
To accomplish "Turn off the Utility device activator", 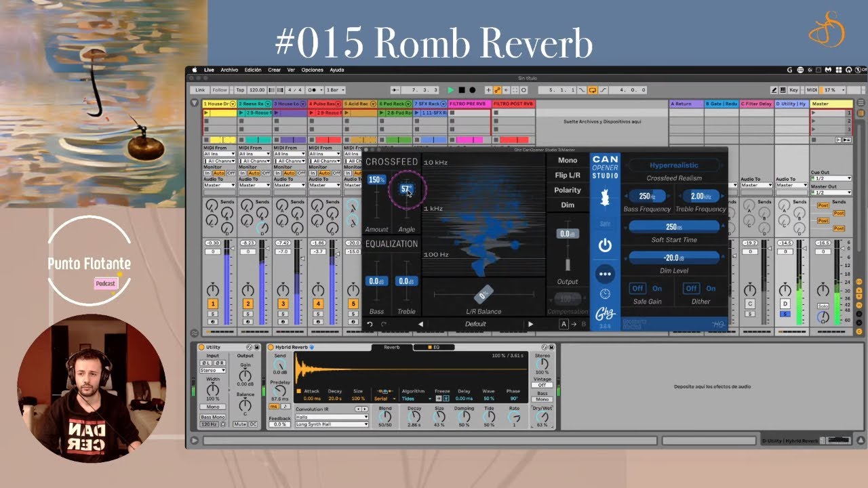I will pyautogui.click(x=201, y=347).
